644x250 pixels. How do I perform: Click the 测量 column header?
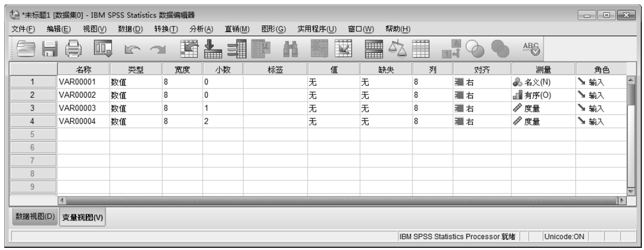544,69
